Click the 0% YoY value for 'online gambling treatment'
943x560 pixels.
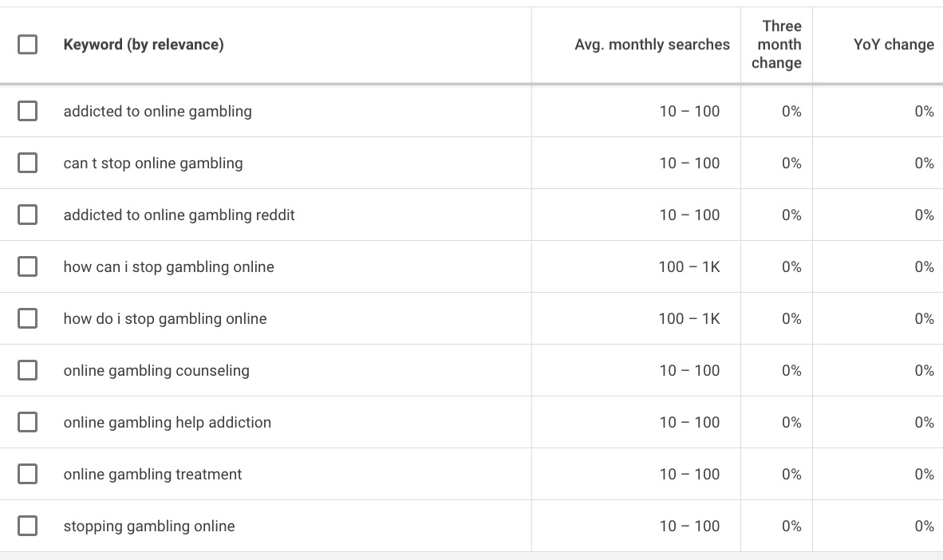click(x=925, y=474)
